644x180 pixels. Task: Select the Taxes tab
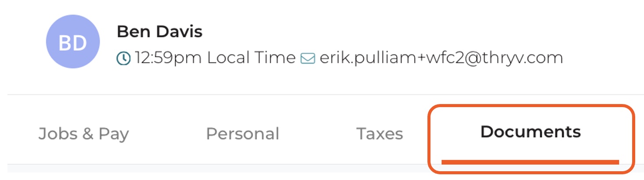380,133
